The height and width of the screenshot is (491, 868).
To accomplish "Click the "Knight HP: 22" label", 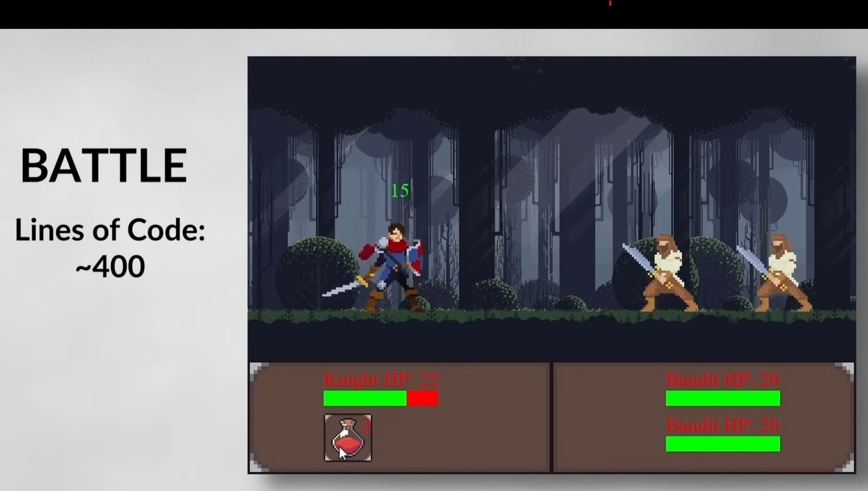I will [381, 380].
